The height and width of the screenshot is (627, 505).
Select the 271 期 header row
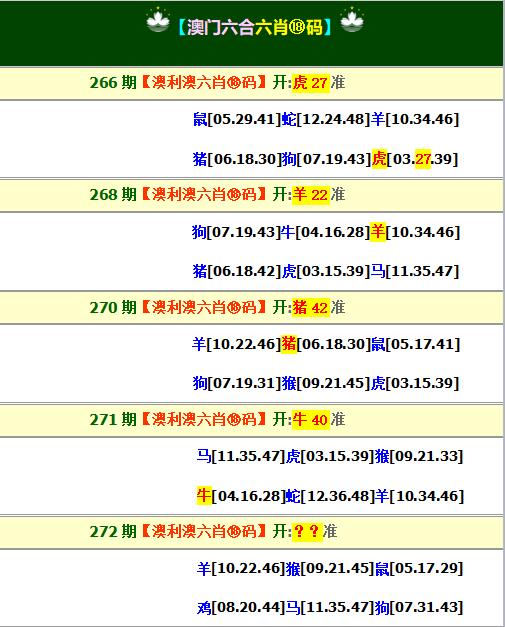[x=252, y=420]
